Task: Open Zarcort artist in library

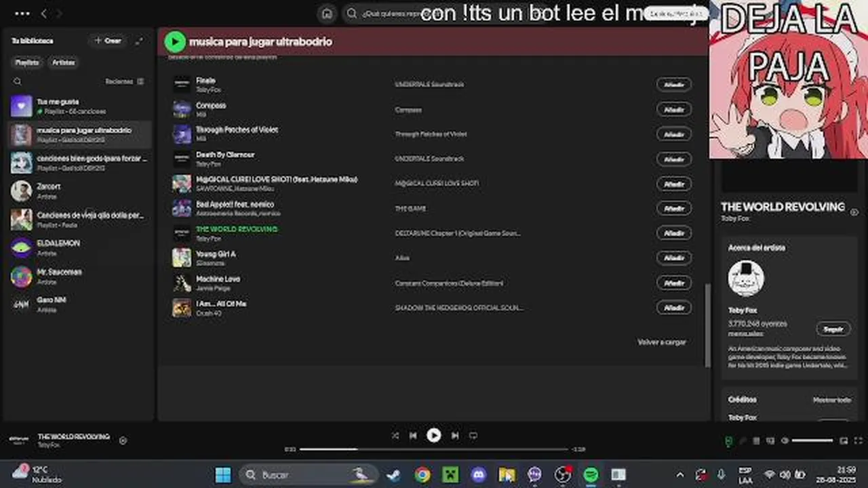Action: point(80,191)
